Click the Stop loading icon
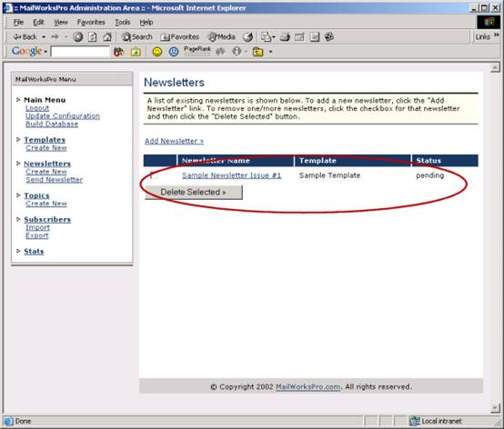Screen dimensions: 504x429 pyautogui.click(x=77, y=37)
